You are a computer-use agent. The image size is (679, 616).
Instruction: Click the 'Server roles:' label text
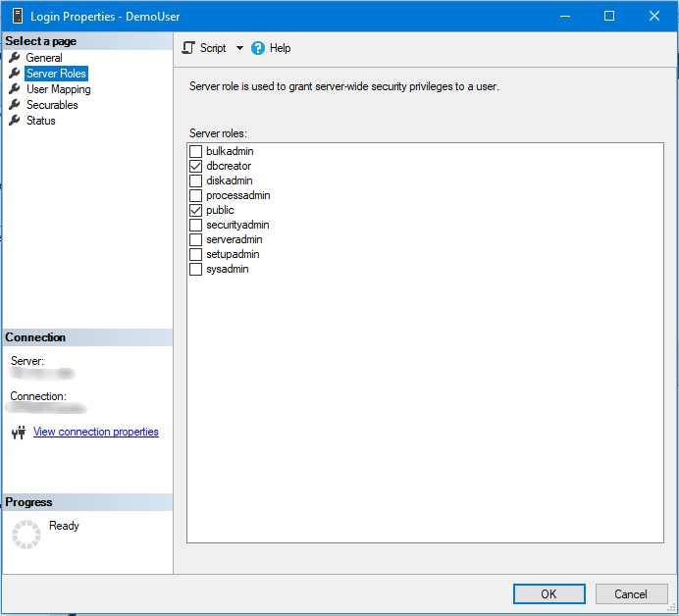pyautogui.click(x=218, y=133)
